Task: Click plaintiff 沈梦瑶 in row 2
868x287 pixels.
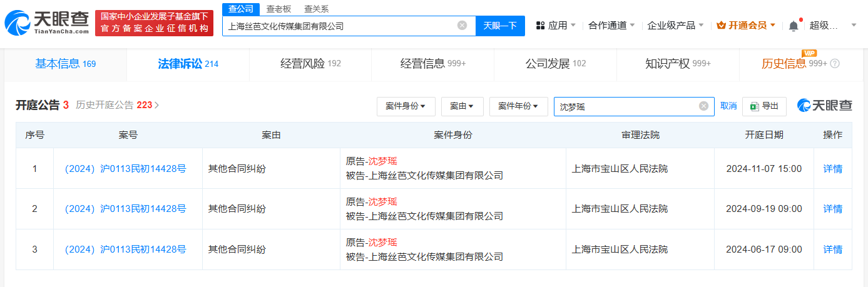Action: [x=382, y=201]
